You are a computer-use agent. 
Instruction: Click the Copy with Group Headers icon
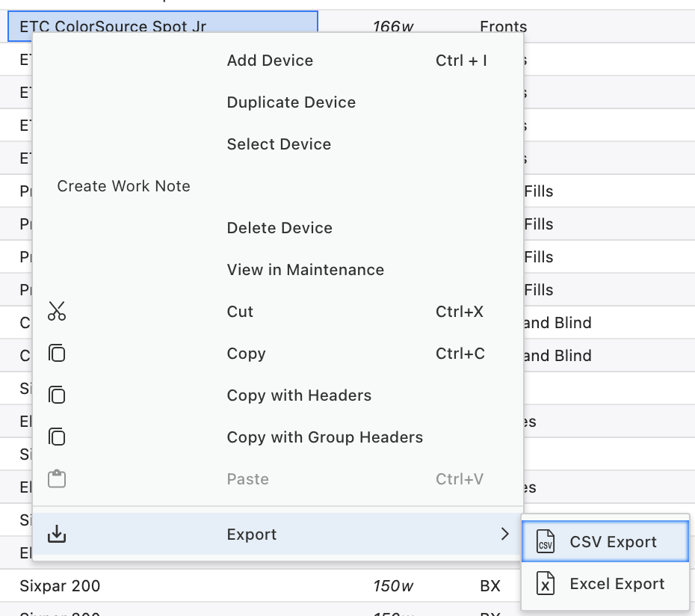point(57,437)
